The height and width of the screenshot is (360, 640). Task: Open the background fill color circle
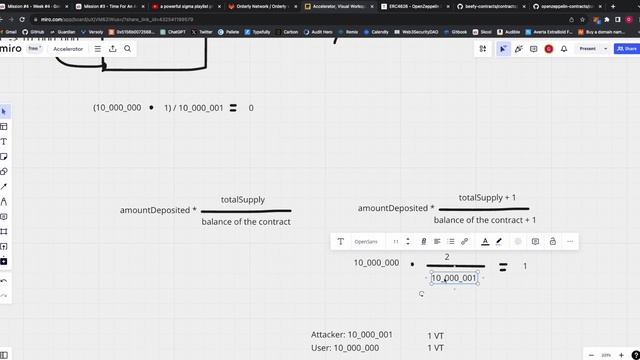[518, 242]
